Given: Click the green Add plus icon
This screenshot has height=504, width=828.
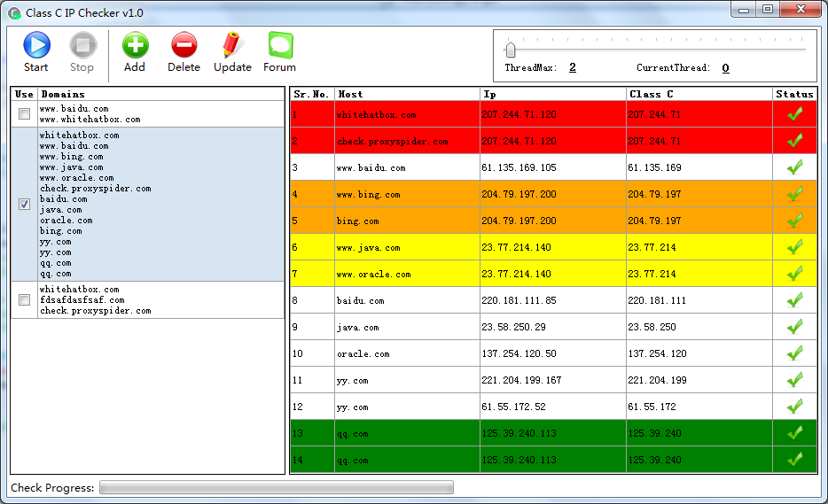Looking at the screenshot, I should (x=135, y=45).
